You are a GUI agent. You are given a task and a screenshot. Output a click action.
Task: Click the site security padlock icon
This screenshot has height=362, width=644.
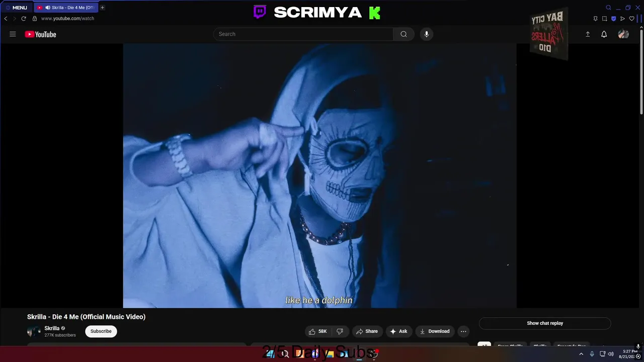pos(35,19)
